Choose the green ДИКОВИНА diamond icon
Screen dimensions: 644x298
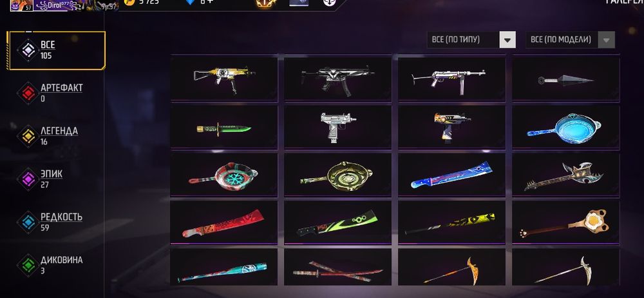point(28,265)
